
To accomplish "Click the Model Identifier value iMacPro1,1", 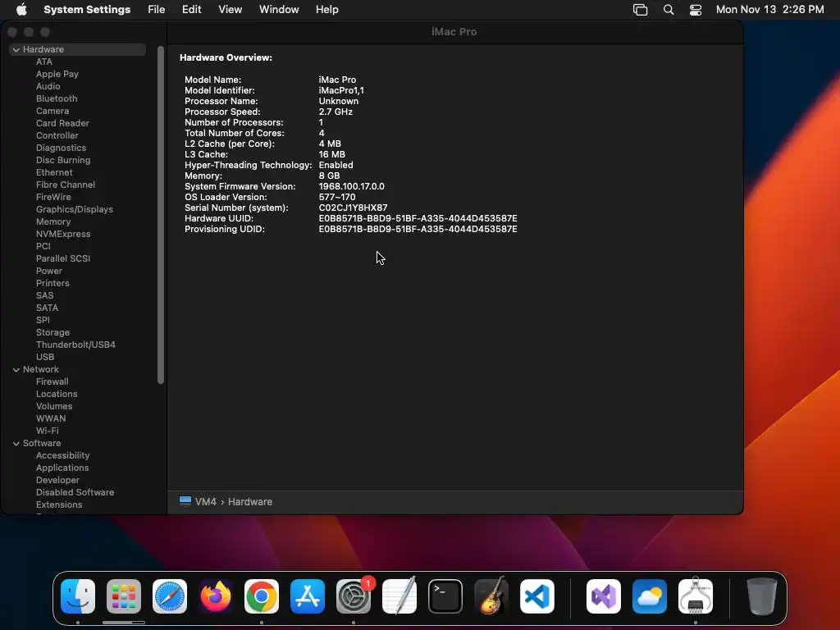I will (x=341, y=90).
